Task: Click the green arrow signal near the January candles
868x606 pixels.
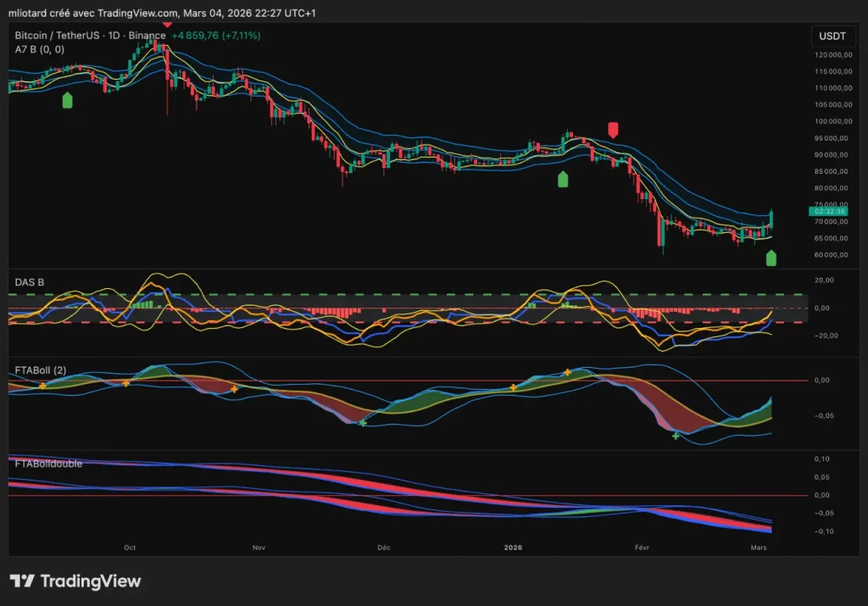Action: coord(562,179)
